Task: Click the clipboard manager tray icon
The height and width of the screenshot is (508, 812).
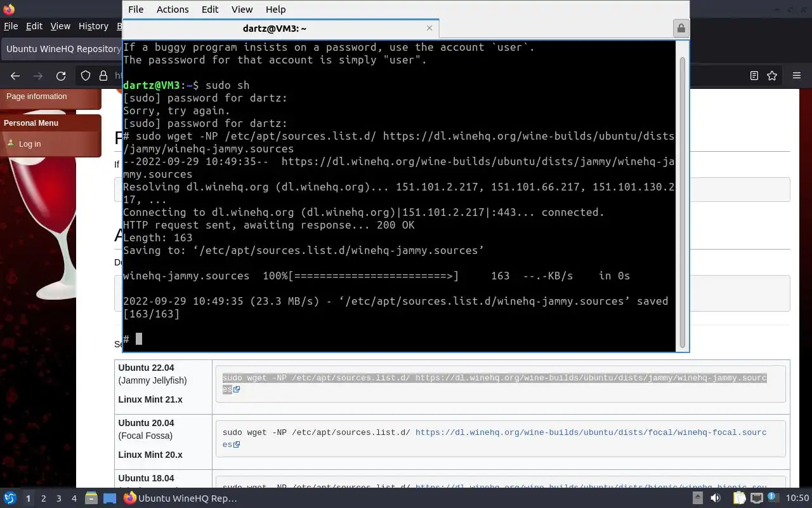Action: pos(739,498)
